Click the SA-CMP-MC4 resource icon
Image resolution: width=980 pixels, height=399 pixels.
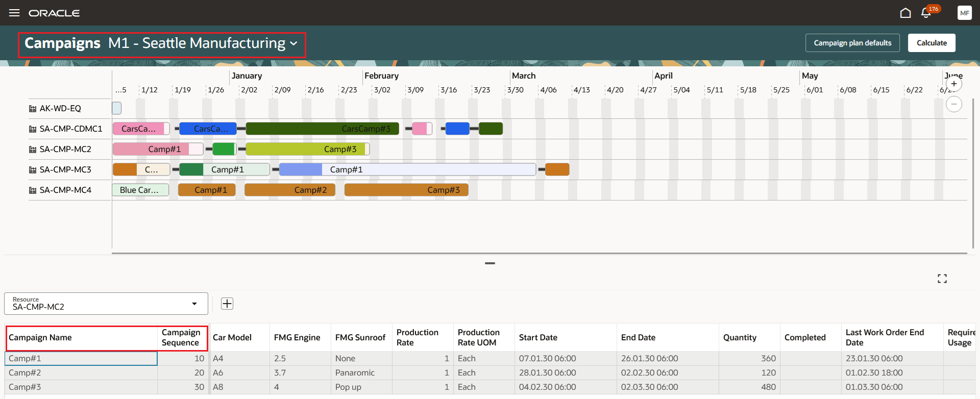(33, 190)
